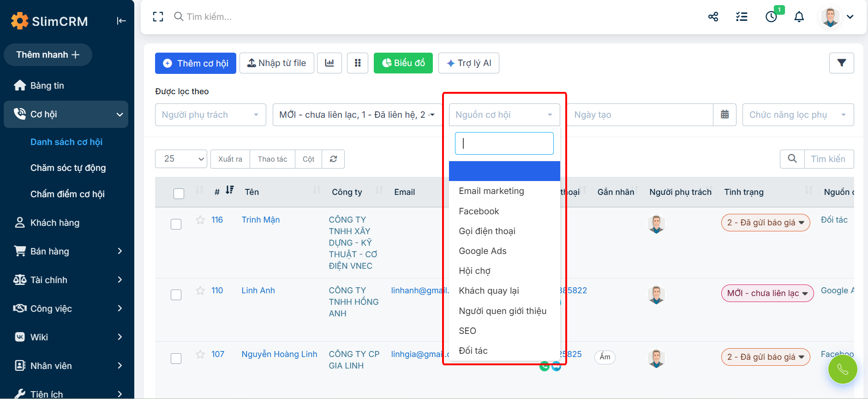Click the share icon in top bar
Viewport: 868px width, 399px height.
(713, 17)
